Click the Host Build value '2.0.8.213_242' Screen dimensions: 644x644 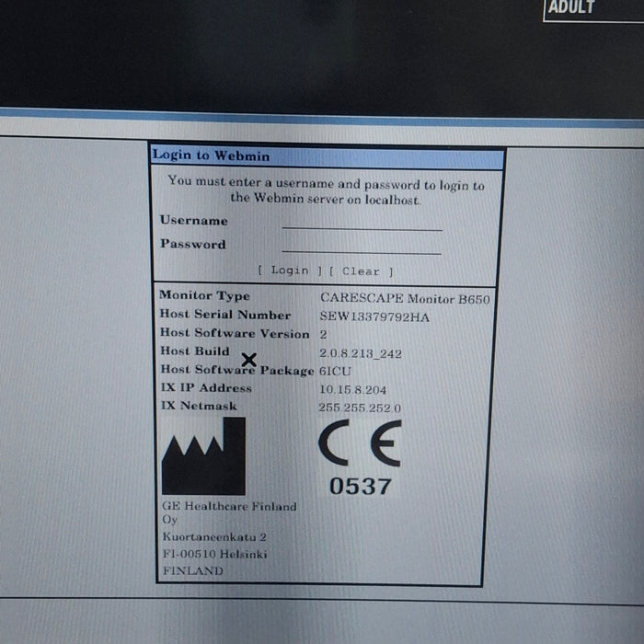click(361, 353)
